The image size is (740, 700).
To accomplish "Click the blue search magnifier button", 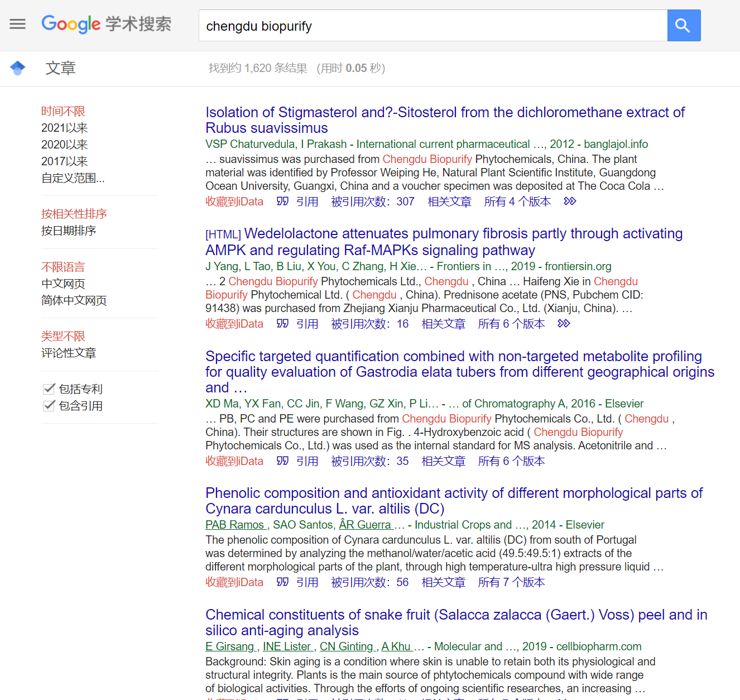I will [684, 25].
